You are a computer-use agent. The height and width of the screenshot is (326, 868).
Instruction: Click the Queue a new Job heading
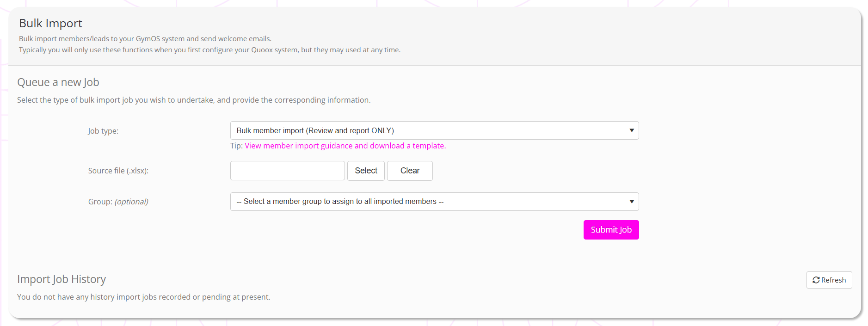pos(58,82)
